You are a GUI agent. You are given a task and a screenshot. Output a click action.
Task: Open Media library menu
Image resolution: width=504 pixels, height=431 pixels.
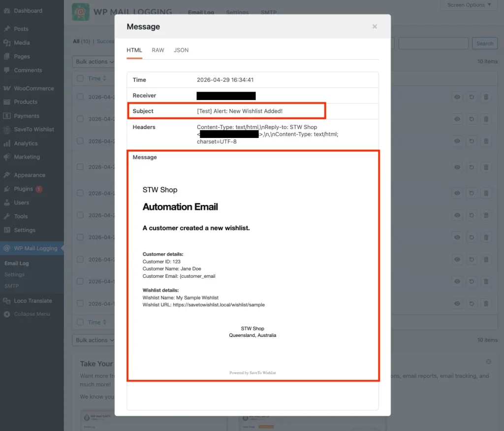(22, 42)
